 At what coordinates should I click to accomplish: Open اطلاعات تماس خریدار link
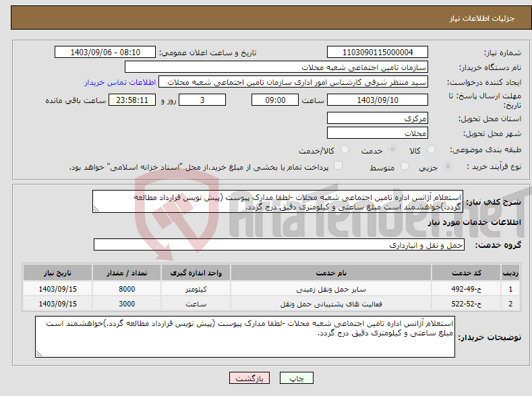click(x=120, y=82)
